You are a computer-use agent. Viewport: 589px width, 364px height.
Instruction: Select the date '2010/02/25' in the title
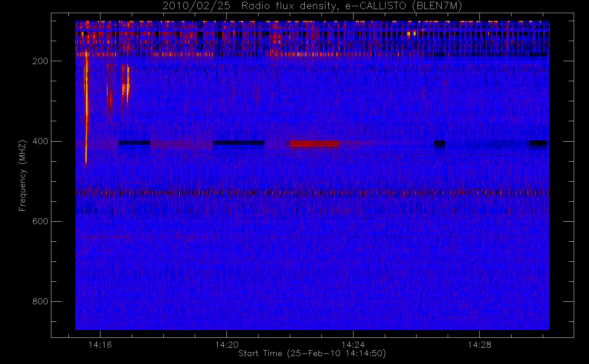pos(196,6)
